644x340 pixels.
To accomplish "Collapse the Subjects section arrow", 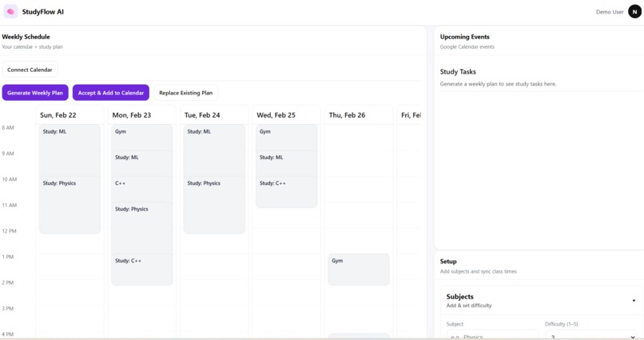I will 634,301.
